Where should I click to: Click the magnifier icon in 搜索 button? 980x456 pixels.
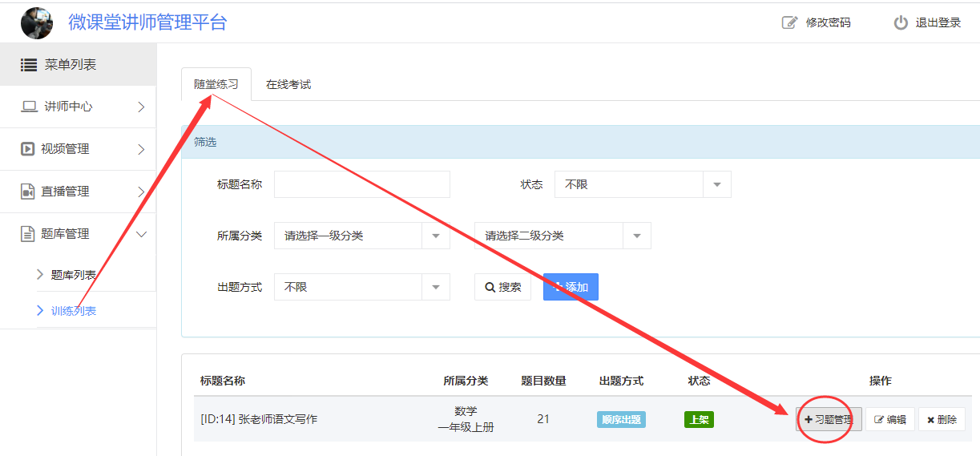[x=490, y=287]
